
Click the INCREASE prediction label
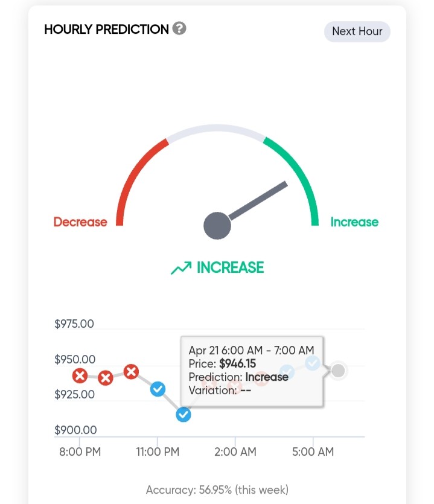pos(230,267)
